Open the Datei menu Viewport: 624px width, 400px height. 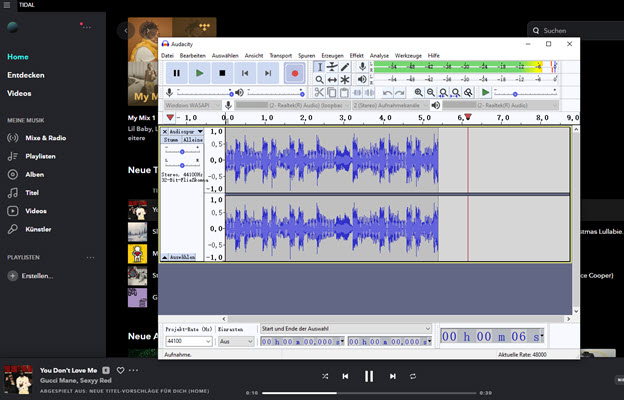coord(167,56)
